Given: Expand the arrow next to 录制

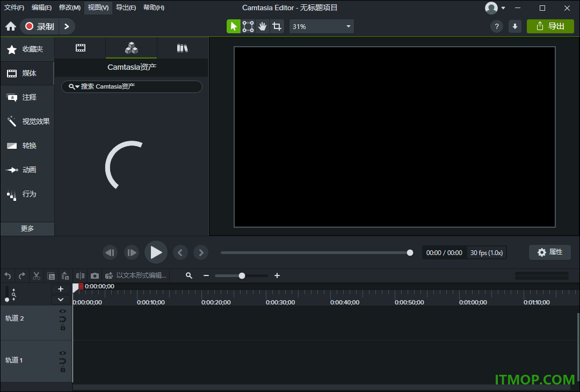Looking at the screenshot, I should click(67, 26).
